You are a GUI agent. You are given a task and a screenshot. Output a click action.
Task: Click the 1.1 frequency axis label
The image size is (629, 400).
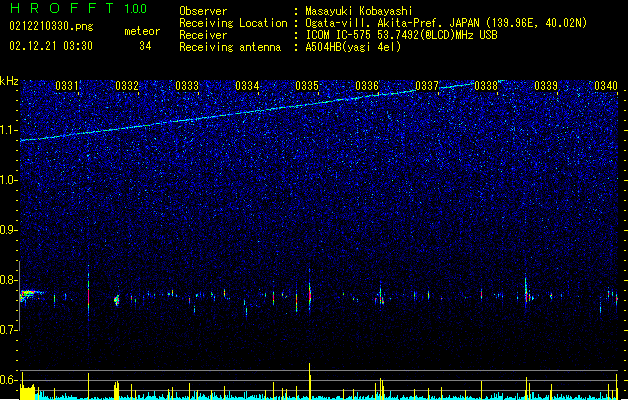[x=9, y=130]
